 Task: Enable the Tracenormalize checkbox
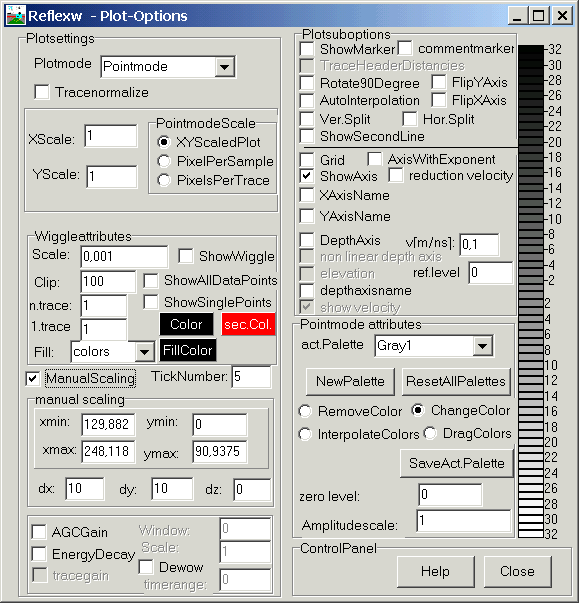[x=42, y=92]
